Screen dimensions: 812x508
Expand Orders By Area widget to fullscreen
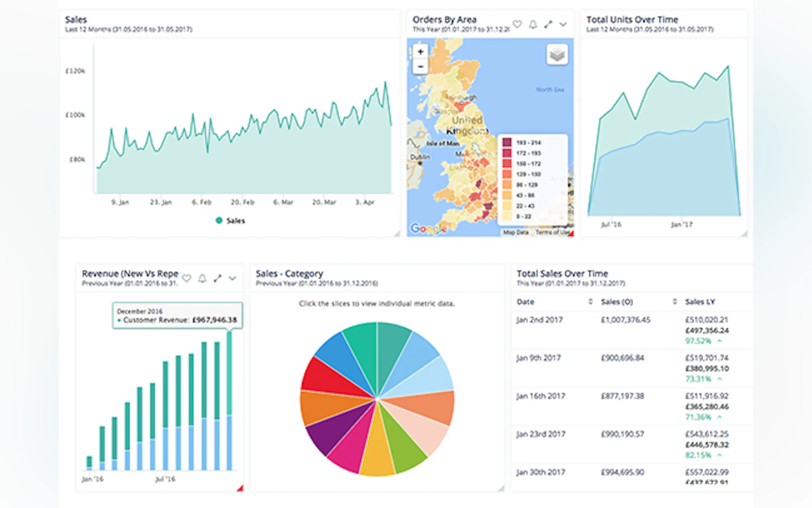[548, 24]
